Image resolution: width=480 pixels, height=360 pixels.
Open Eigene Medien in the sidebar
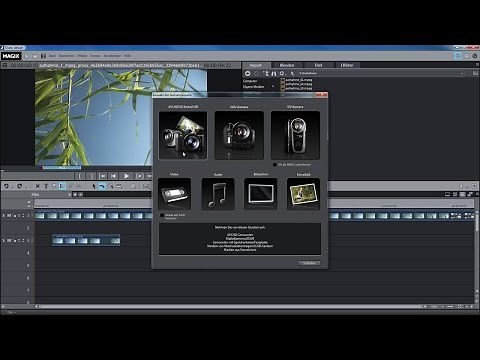pos(253,87)
